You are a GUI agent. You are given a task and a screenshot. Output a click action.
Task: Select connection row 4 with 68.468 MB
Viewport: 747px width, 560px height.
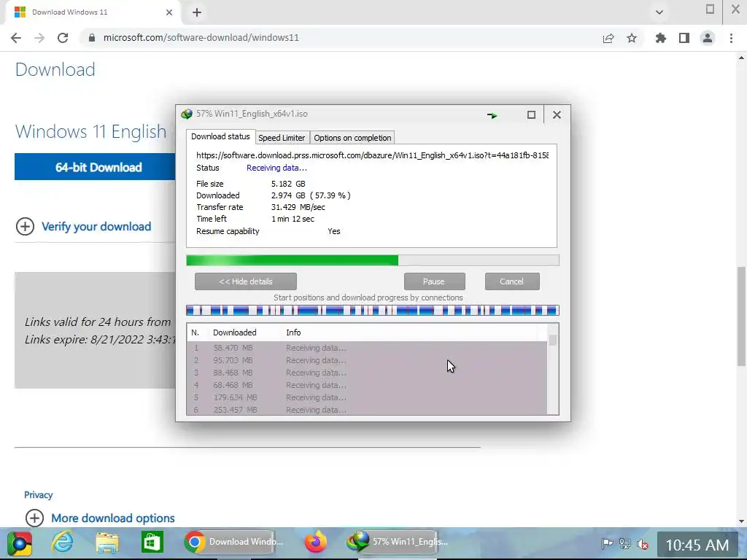tap(366, 385)
